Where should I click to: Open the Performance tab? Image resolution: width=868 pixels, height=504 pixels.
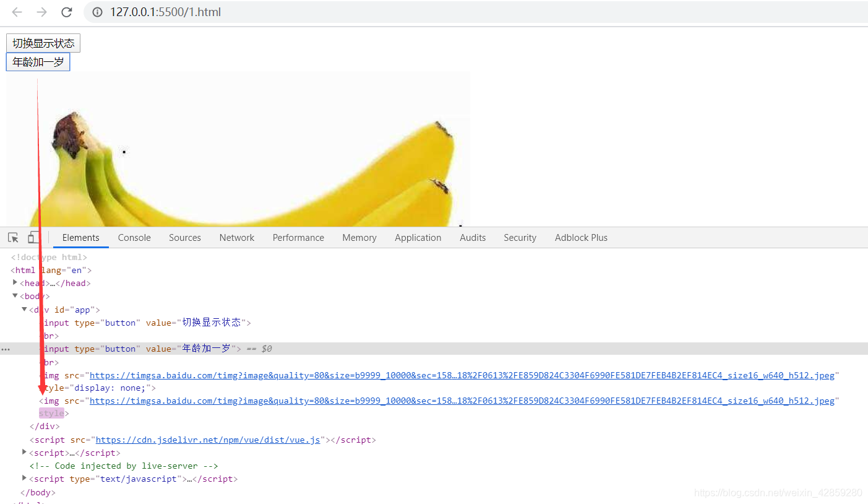click(x=298, y=238)
